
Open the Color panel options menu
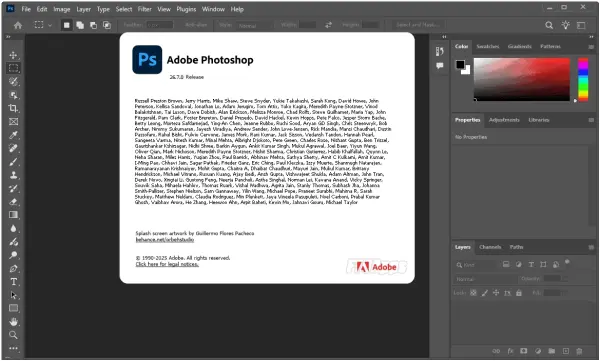click(591, 47)
